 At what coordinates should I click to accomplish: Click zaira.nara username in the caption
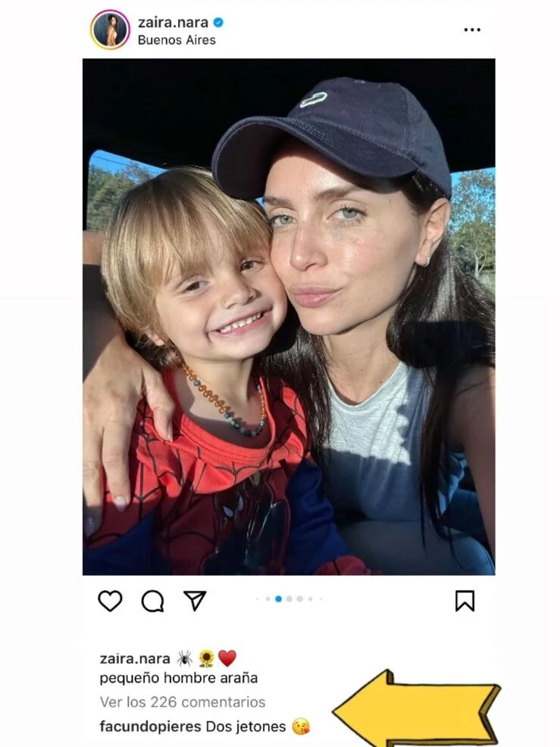[135, 658]
